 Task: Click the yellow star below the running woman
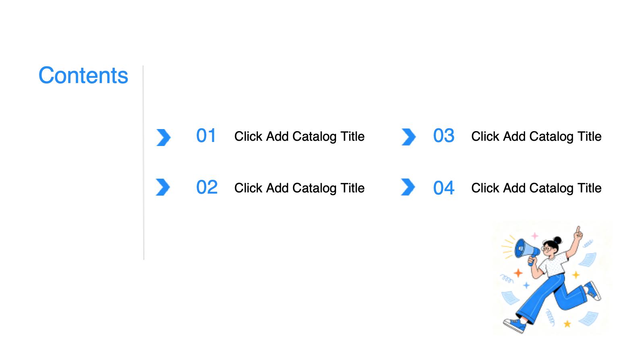click(567, 323)
